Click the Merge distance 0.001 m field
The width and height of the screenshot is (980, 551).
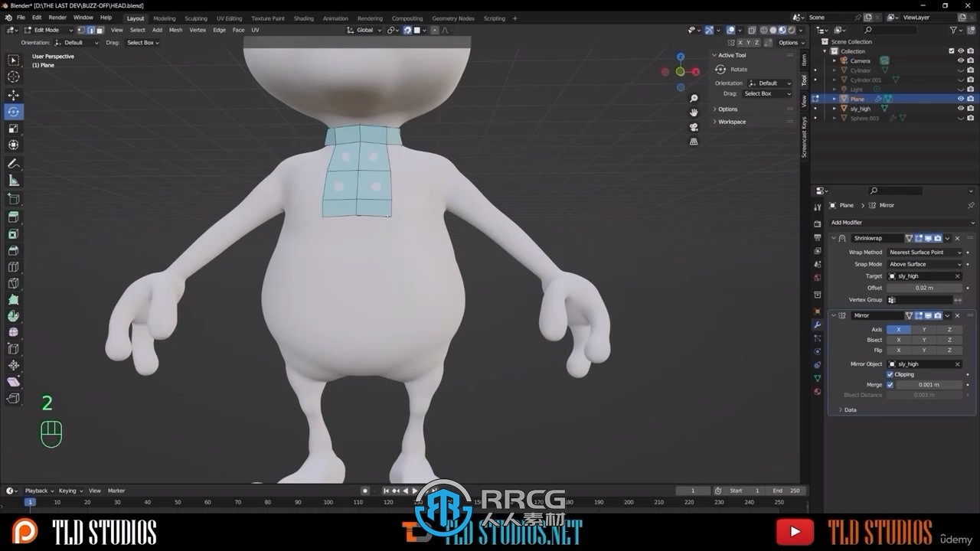pyautogui.click(x=929, y=385)
